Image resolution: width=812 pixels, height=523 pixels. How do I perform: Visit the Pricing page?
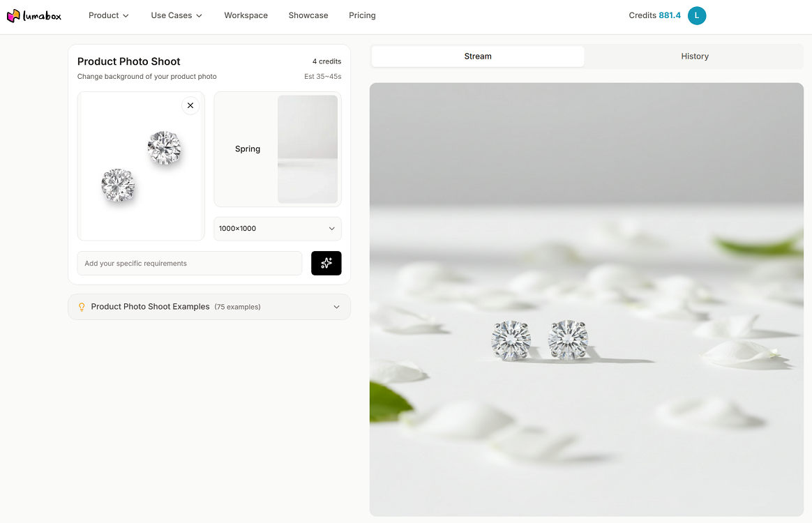point(362,15)
